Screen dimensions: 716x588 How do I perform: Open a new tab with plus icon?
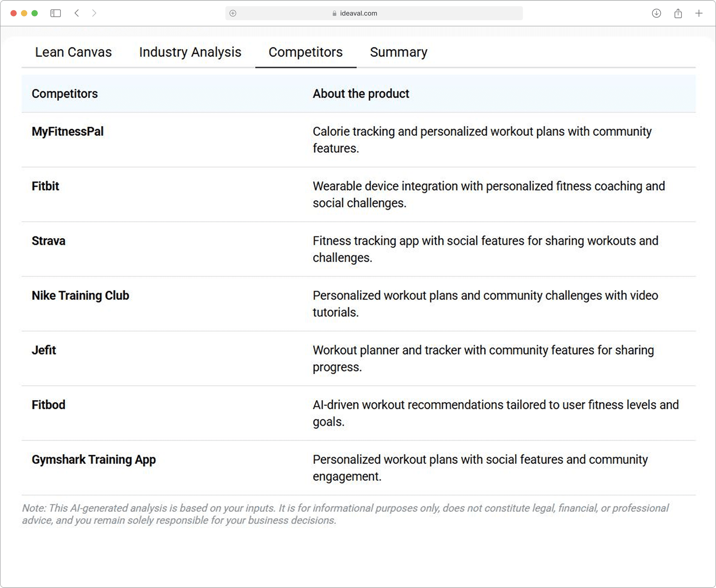pyautogui.click(x=699, y=13)
